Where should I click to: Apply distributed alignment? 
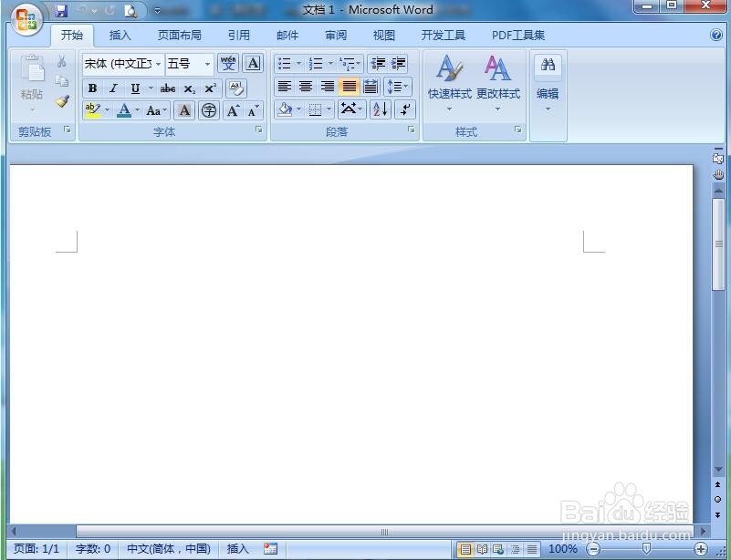pyautogui.click(x=371, y=87)
